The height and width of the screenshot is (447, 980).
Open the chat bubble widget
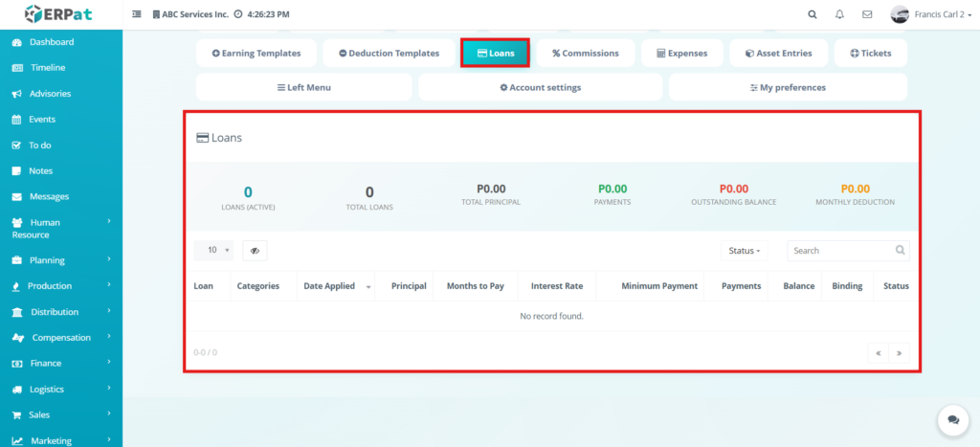pyautogui.click(x=952, y=419)
